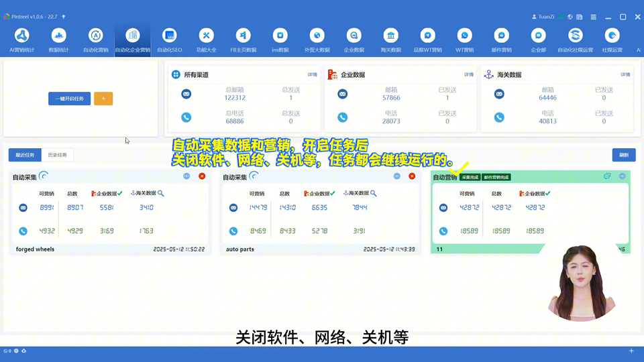Click the 企业数据 label on forged wheels card

point(107,193)
